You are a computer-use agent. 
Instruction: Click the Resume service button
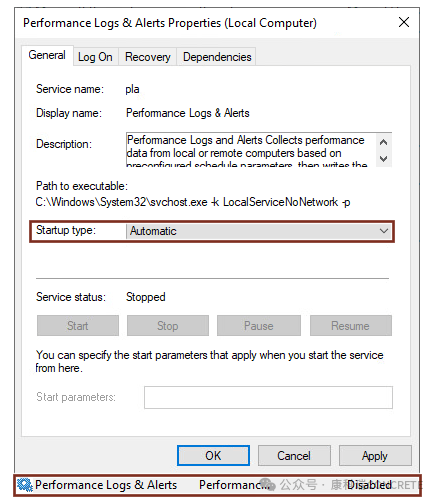pos(351,326)
